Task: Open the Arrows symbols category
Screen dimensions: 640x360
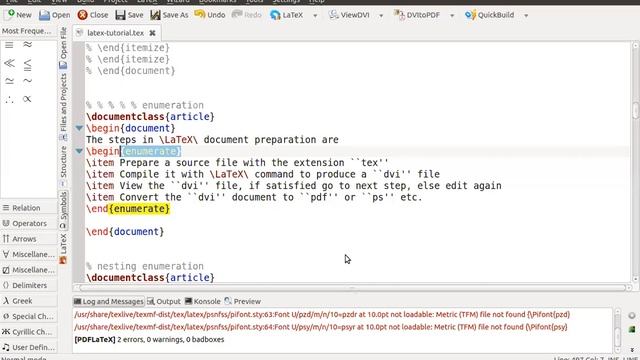Action: [x=29, y=239]
